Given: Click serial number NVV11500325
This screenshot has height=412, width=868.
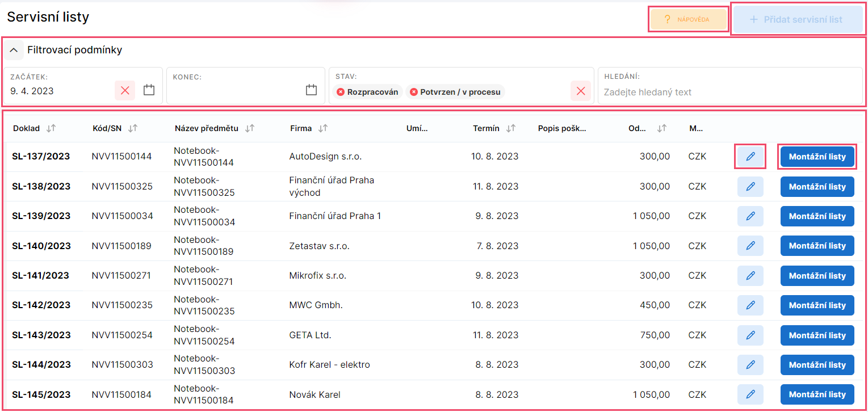Looking at the screenshot, I should click(x=122, y=186).
